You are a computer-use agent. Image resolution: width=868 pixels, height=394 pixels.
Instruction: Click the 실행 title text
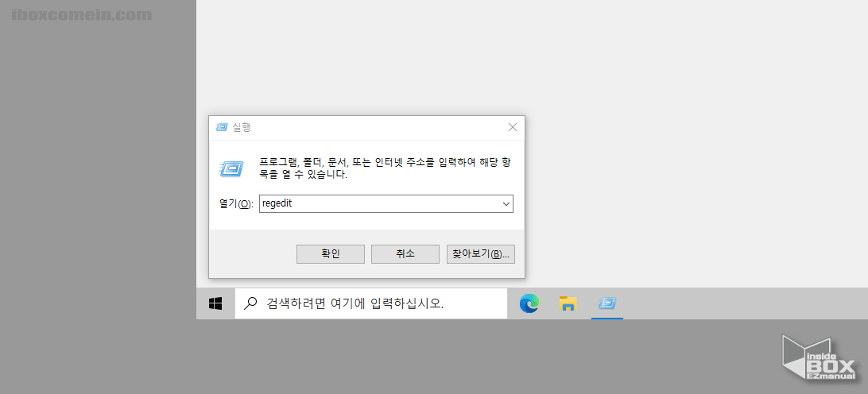(x=242, y=127)
